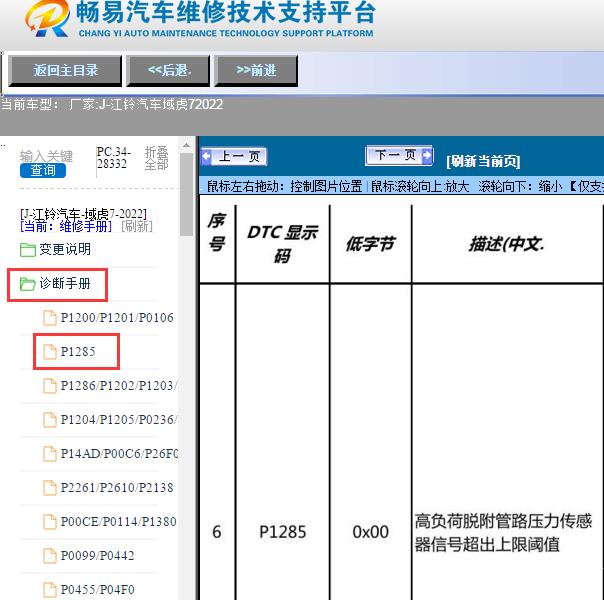Open the P1200/P1201/P0106 entry
This screenshot has width=604, height=600.
(x=117, y=318)
